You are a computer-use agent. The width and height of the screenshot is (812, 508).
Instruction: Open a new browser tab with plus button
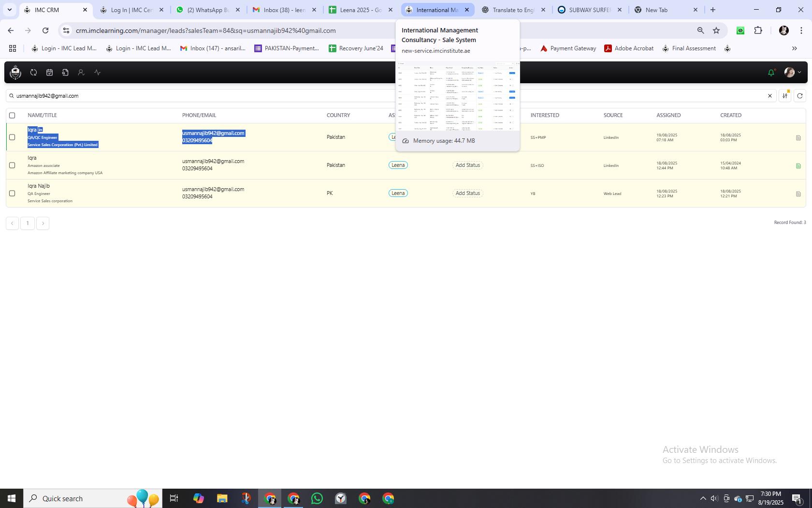coord(712,10)
